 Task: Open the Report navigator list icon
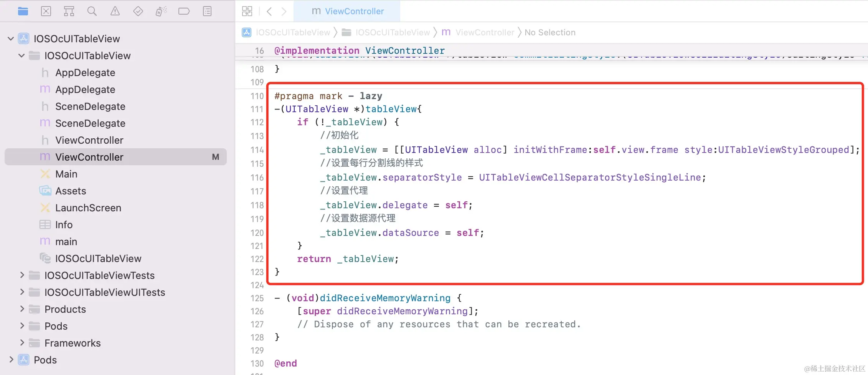(207, 11)
